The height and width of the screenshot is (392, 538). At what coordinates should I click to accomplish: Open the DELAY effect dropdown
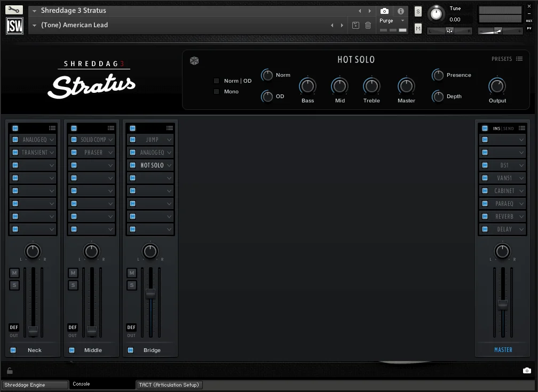tap(521, 229)
